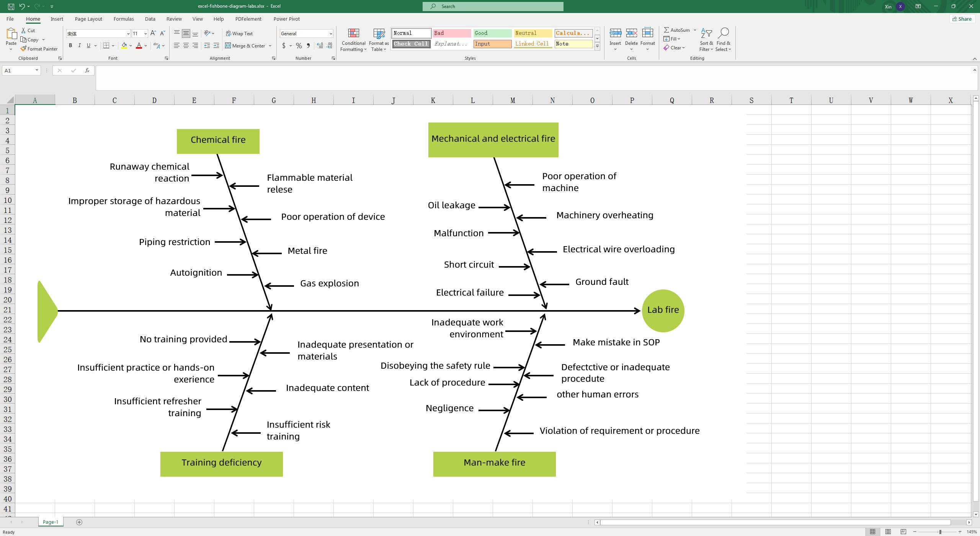Select the Page-1 sheet tab

51,521
